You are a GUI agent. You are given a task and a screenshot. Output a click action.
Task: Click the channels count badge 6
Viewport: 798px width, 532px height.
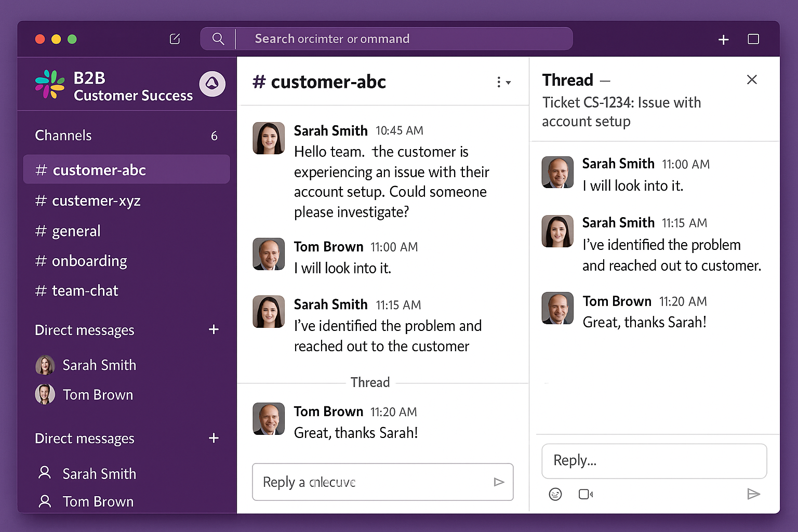pyautogui.click(x=214, y=136)
